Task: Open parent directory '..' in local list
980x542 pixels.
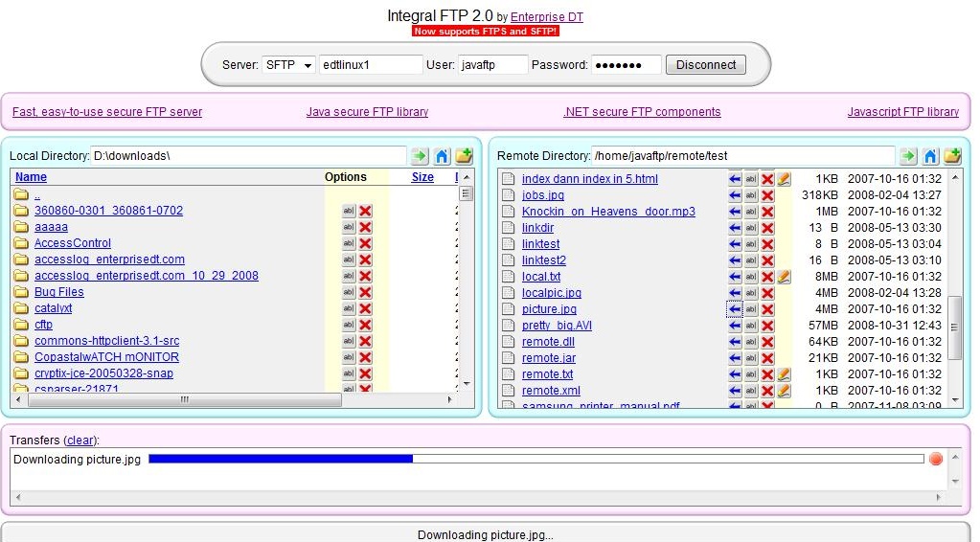Action: tap(36, 194)
